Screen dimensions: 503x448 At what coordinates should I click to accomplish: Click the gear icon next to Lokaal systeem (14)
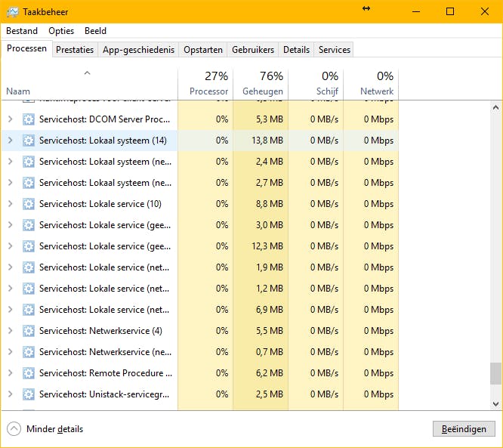[x=29, y=141]
